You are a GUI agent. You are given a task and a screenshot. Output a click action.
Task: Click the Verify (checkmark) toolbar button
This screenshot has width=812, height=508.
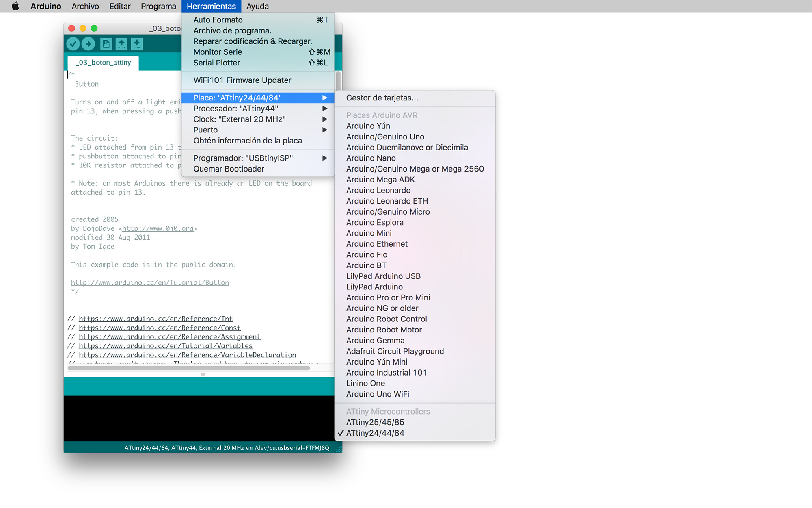coord(73,43)
